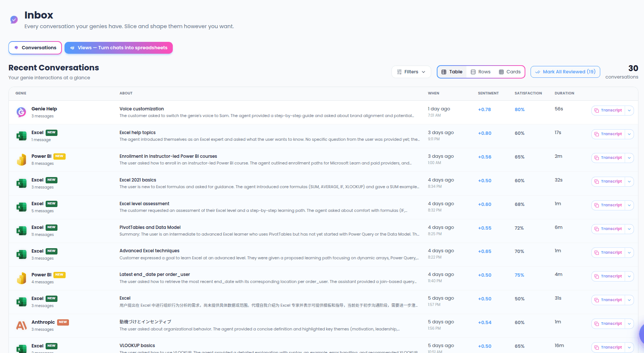Click the floating chat bubble at the right edge
644x353 pixels.
pyautogui.click(x=641, y=334)
